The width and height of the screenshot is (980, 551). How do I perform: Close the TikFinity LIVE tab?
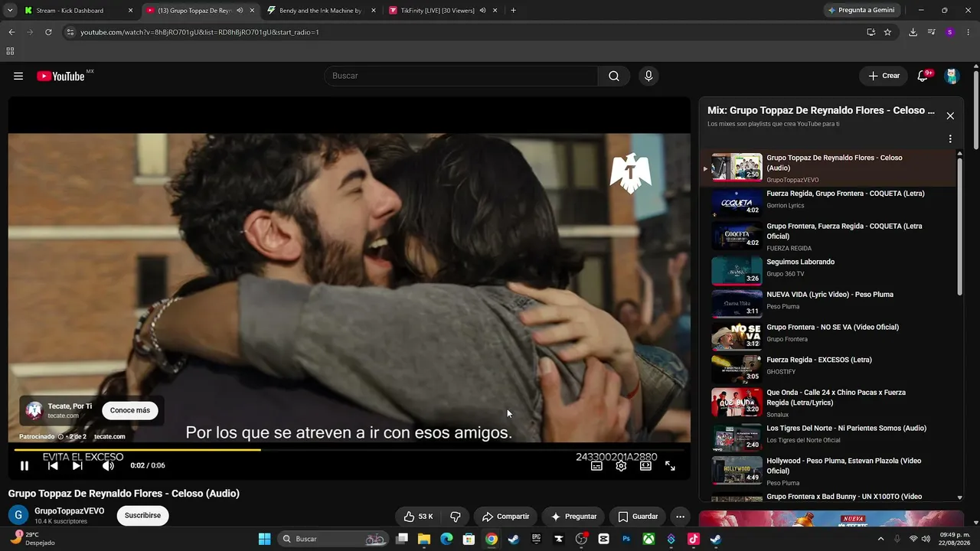click(x=495, y=11)
